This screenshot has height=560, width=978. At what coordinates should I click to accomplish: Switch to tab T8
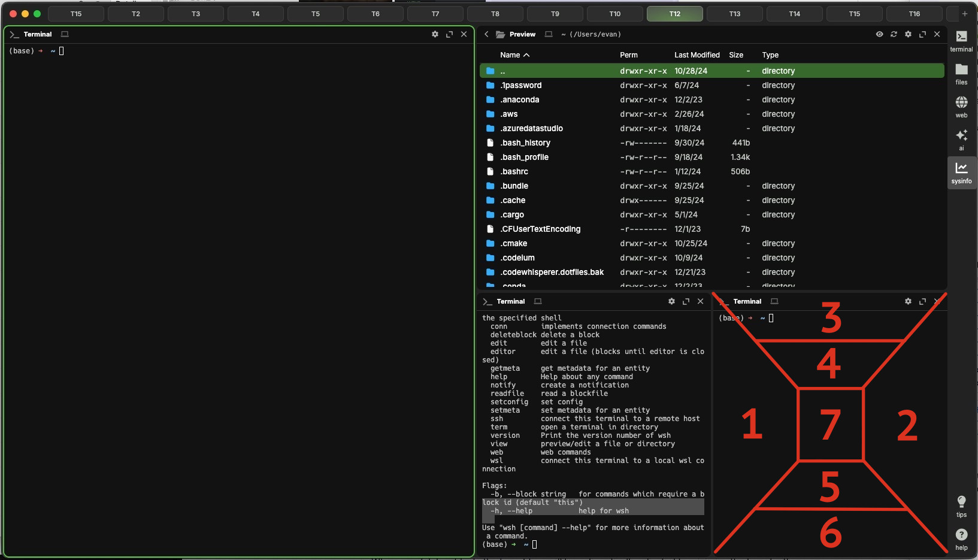click(x=495, y=13)
